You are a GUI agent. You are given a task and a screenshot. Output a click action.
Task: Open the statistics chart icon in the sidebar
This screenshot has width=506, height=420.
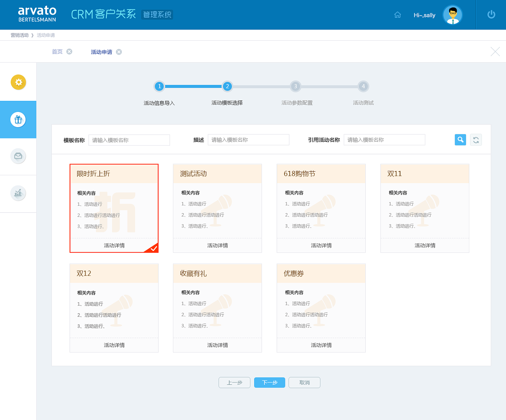(x=18, y=193)
